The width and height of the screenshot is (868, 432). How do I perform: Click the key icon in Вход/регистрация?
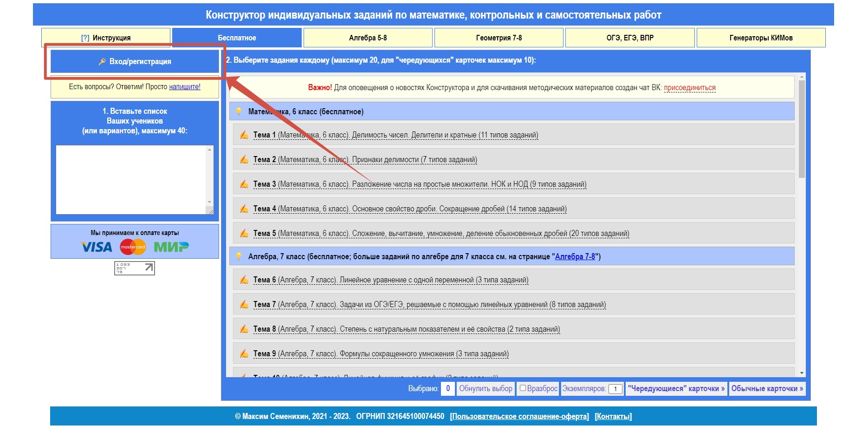(x=102, y=62)
